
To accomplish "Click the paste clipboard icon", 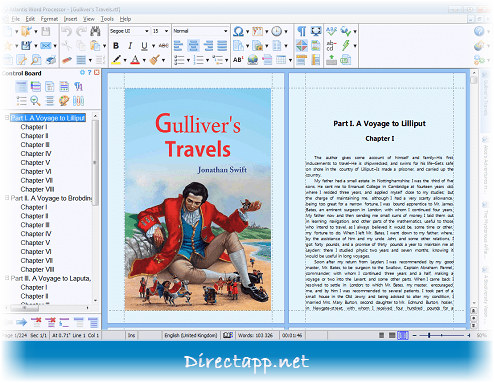I will click(x=95, y=46).
